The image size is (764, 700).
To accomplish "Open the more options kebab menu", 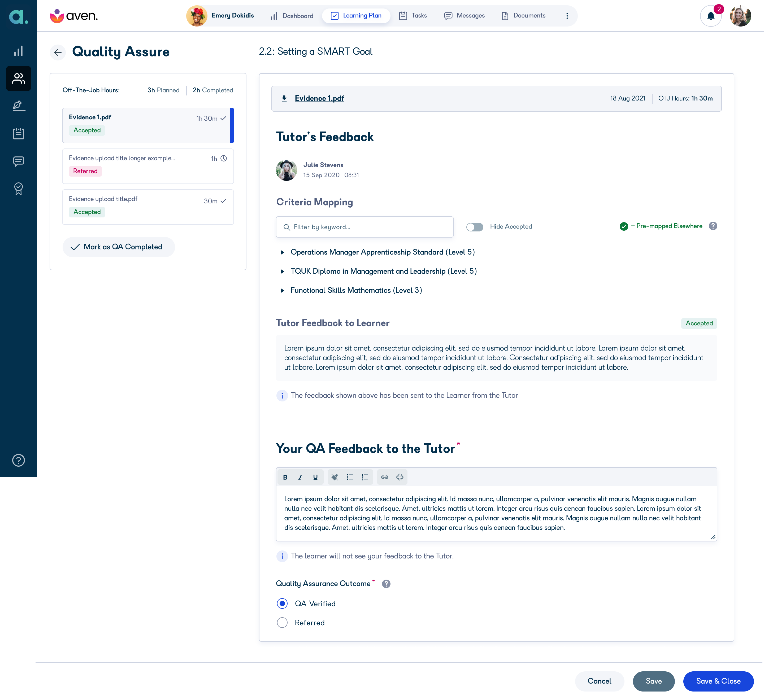I will tap(567, 16).
